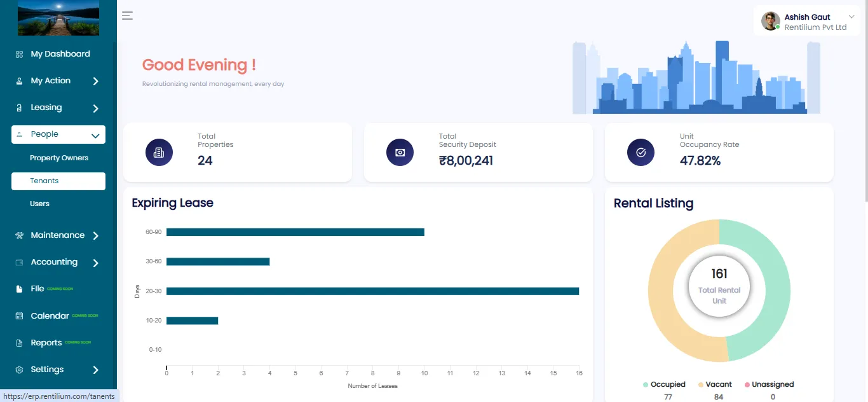Expand the Maintenance submenu chevron
This screenshot has height=402, width=868.
tap(95, 236)
